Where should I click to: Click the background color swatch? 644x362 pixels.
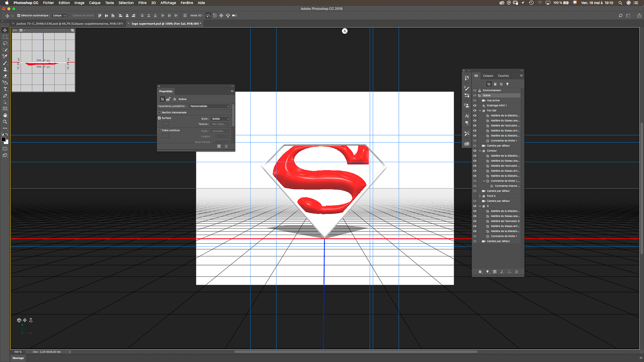[6, 142]
